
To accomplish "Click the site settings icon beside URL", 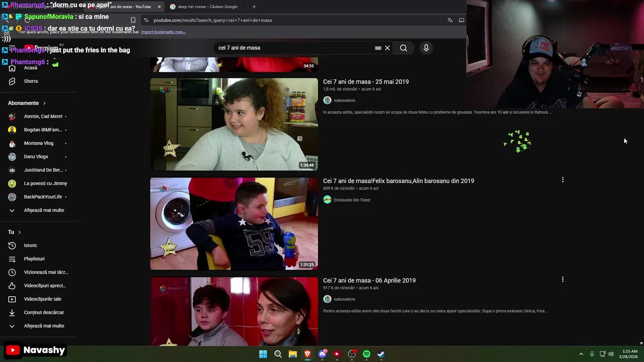I will point(146,20).
